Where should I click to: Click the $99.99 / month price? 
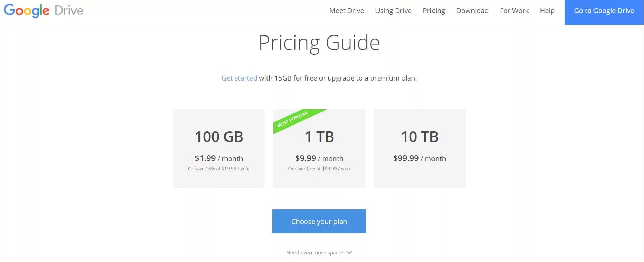pyautogui.click(x=419, y=158)
